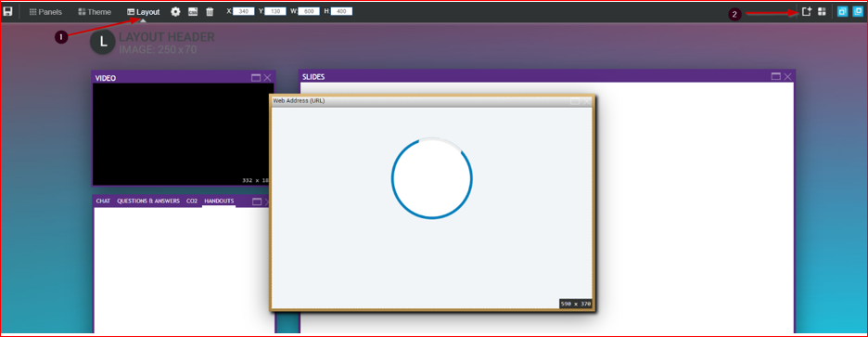The width and height of the screenshot is (868, 337).
Task: Maximize the Video panel
Action: [x=256, y=78]
